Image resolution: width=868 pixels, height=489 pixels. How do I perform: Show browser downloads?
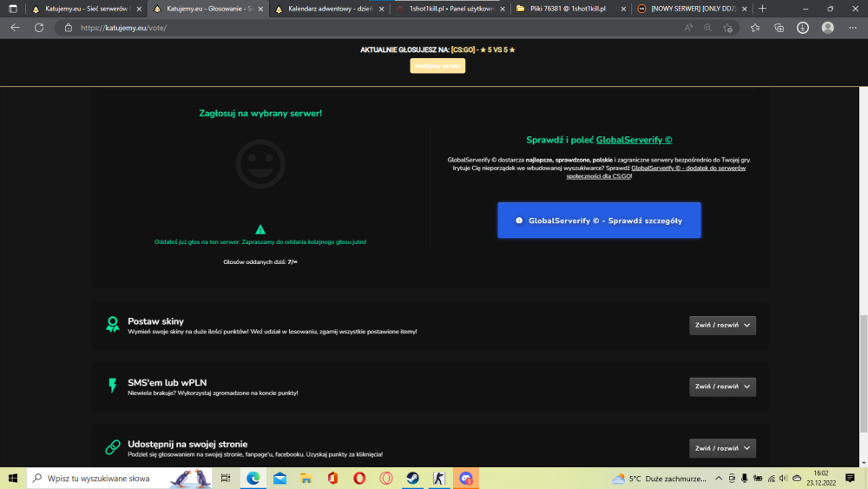point(803,28)
